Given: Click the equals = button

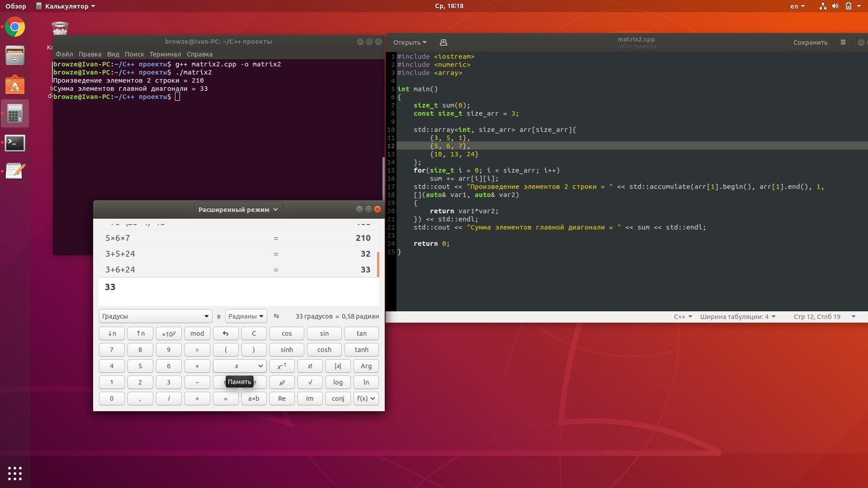Looking at the screenshot, I should coord(226,399).
